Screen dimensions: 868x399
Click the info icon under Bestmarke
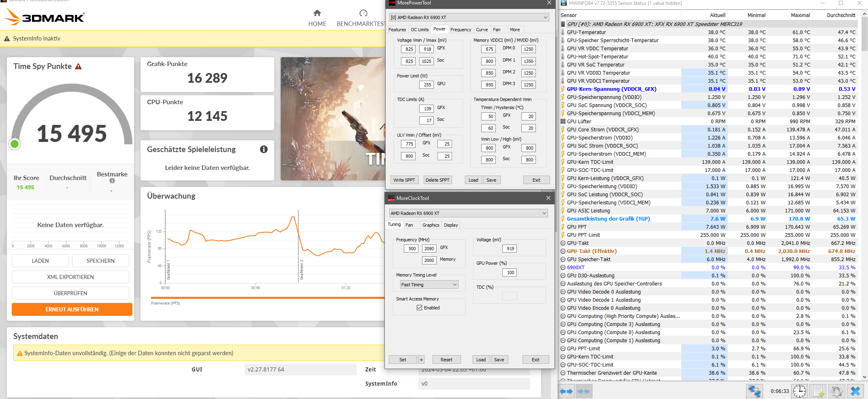[112, 181]
